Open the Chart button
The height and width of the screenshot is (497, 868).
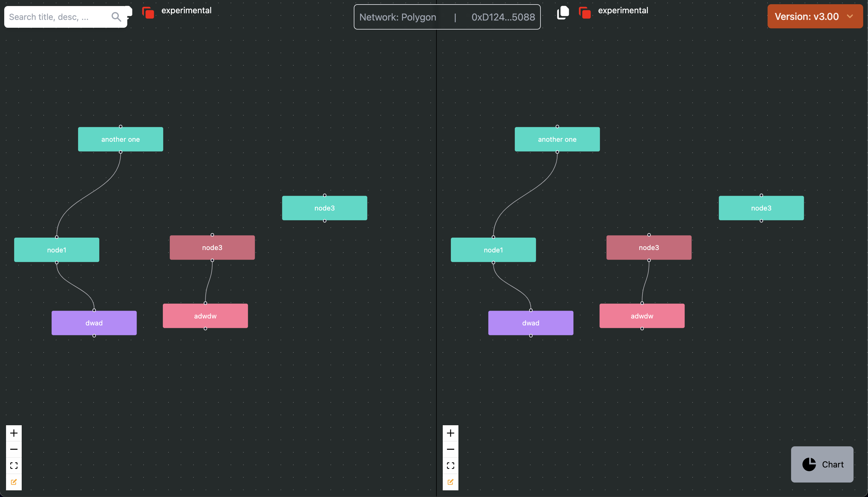[822, 464]
